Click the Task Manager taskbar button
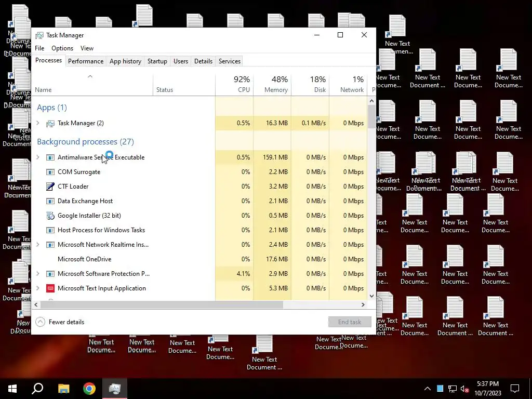 click(115, 389)
